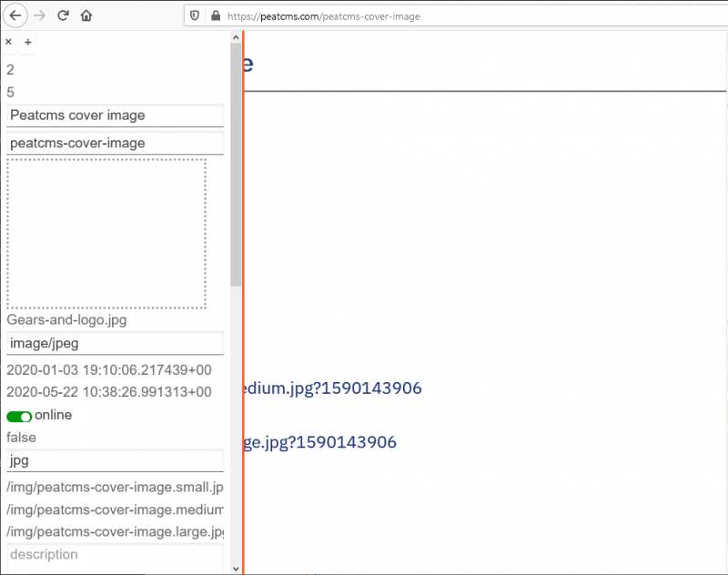
Task: Click the panel scrollbar up arrow
Action: point(236,37)
